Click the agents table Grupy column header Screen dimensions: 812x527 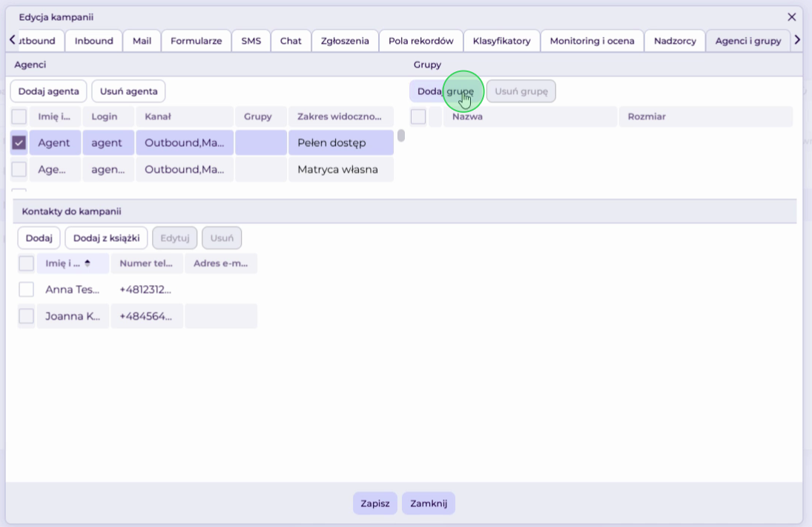click(261, 117)
